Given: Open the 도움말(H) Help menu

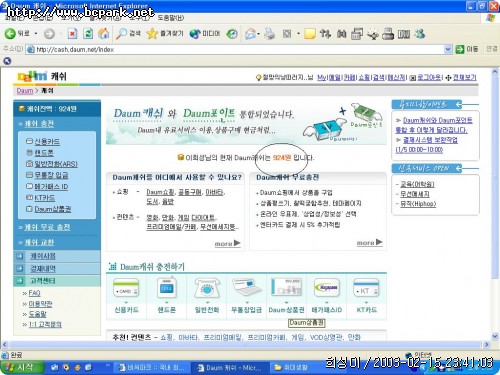Looking at the screenshot, I should click(x=171, y=18).
